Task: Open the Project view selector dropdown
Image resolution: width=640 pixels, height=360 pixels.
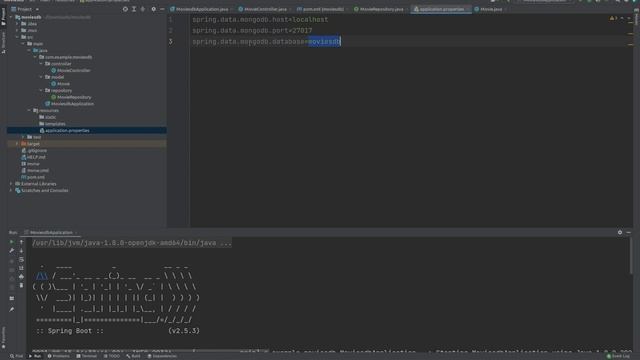Action: coord(25,9)
